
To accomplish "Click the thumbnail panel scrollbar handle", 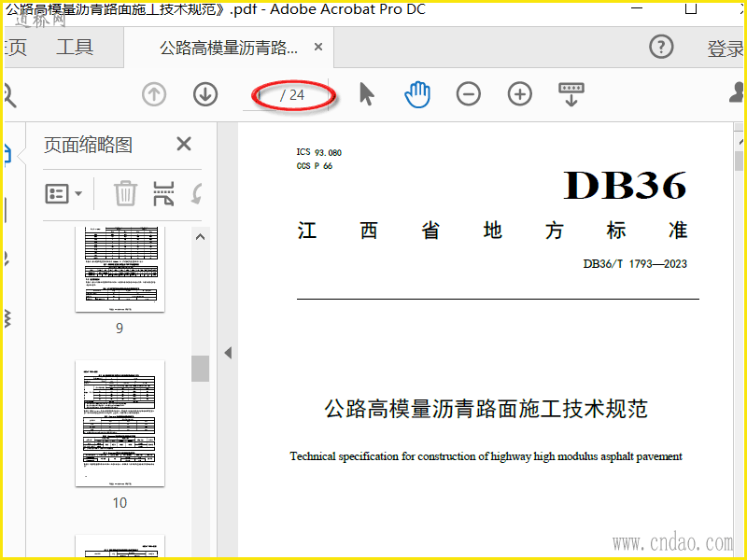I will [200, 369].
